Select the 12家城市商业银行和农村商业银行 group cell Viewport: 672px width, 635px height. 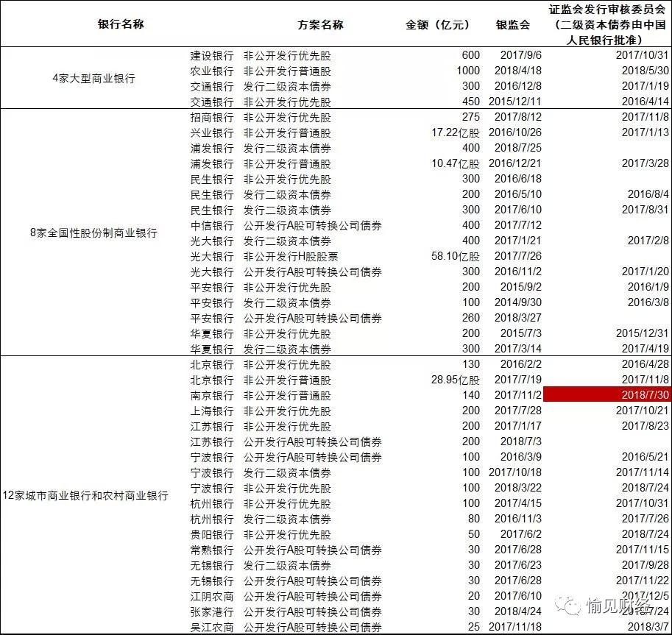[x=85, y=495]
